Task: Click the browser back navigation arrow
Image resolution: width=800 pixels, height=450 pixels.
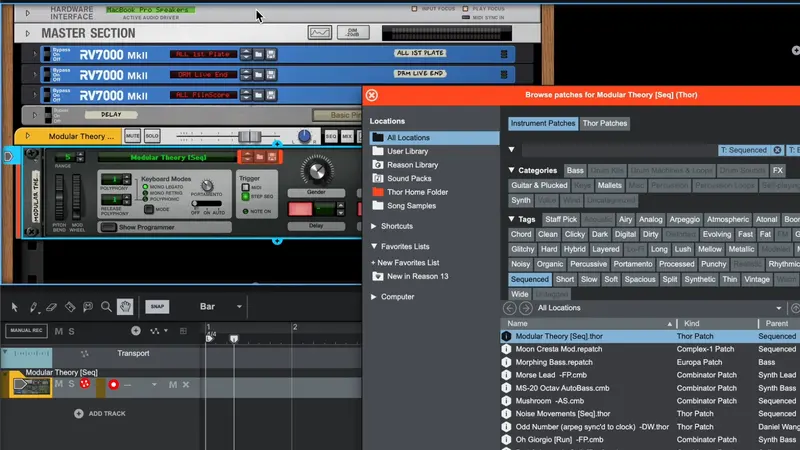Action: click(509, 308)
